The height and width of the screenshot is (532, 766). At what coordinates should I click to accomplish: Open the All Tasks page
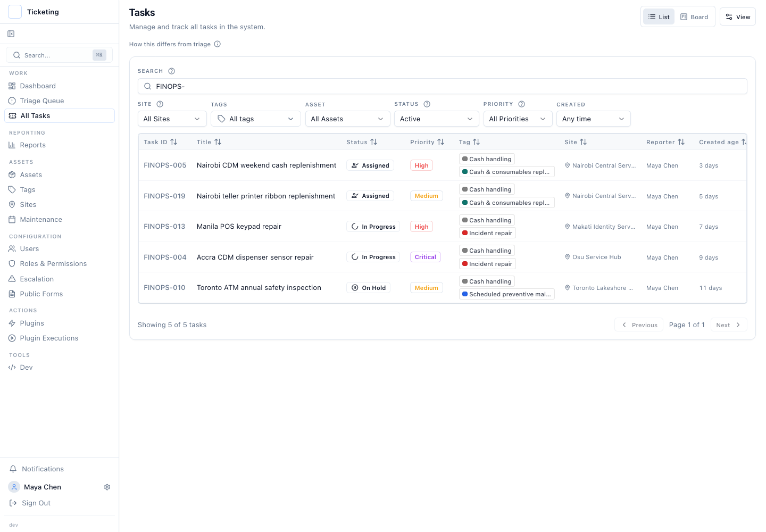[x=60, y=116]
